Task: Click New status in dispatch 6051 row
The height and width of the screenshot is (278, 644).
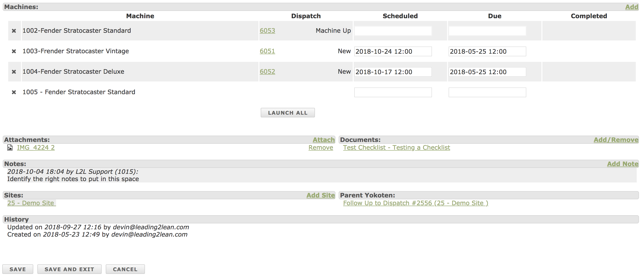Action: click(344, 51)
